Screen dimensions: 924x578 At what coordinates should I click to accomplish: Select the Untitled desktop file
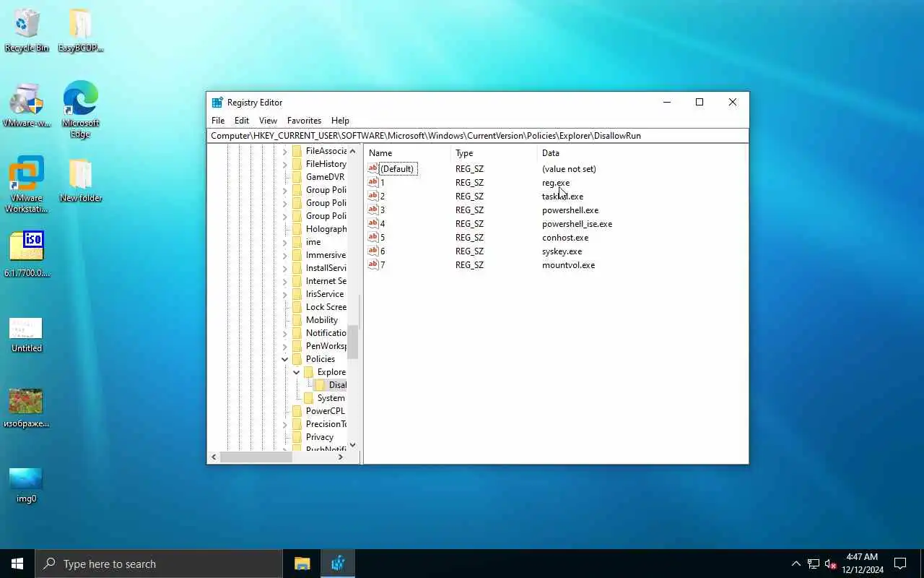coord(27,335)
